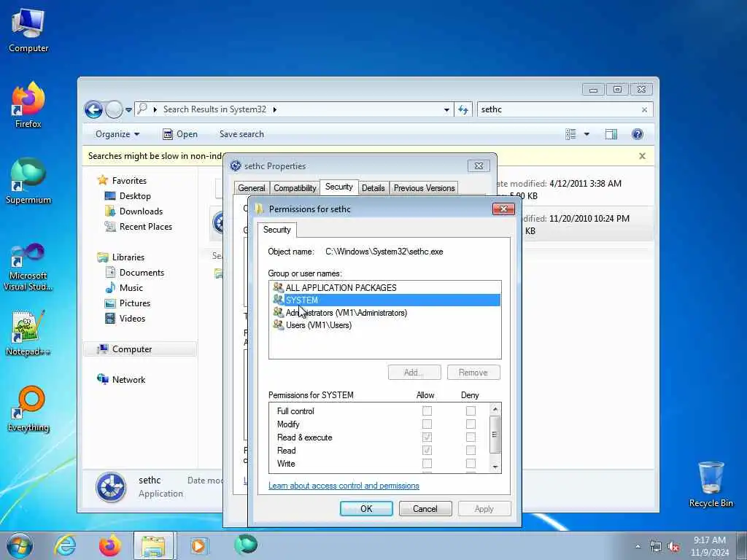Toggle Allow checkbox for Modify
This screenshot has width=747, height=560.
427,424
